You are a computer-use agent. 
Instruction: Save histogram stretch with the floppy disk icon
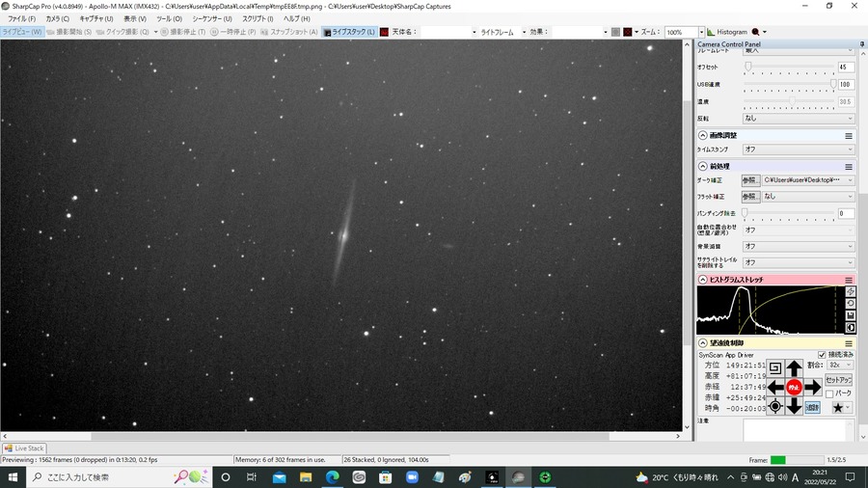point(851,315)
